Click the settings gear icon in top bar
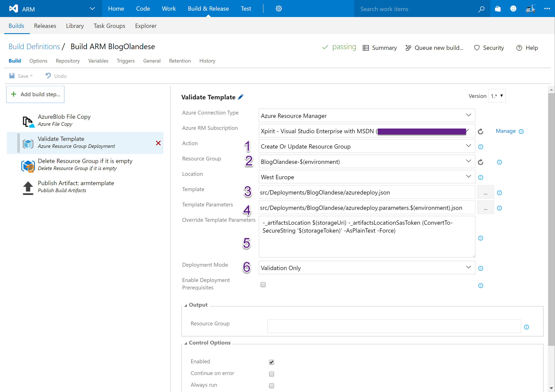The image size is (555, 392). click(279, 9)
